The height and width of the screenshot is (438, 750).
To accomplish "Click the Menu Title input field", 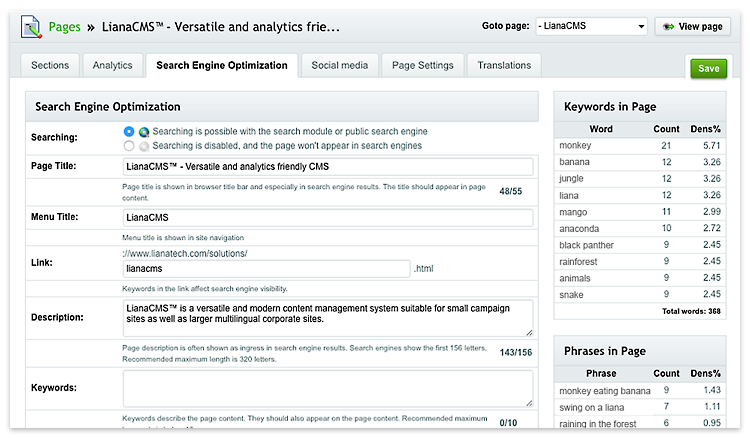I will [x=328, y=218].
